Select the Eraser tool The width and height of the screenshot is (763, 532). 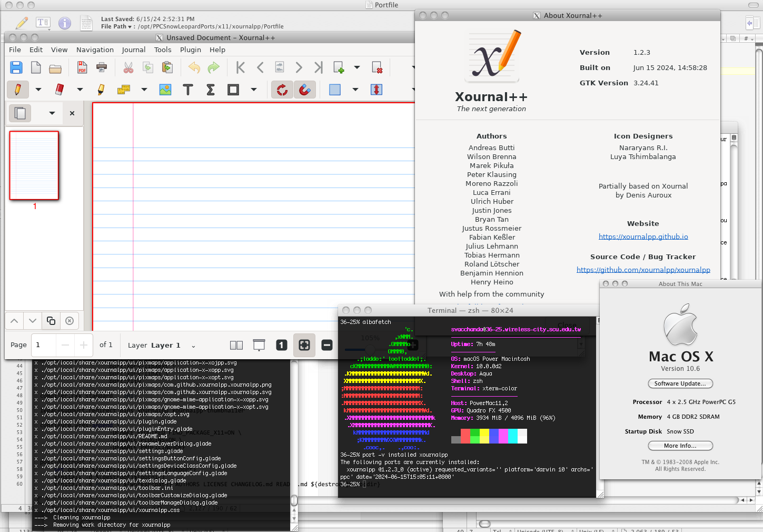(x=60, y=90)
